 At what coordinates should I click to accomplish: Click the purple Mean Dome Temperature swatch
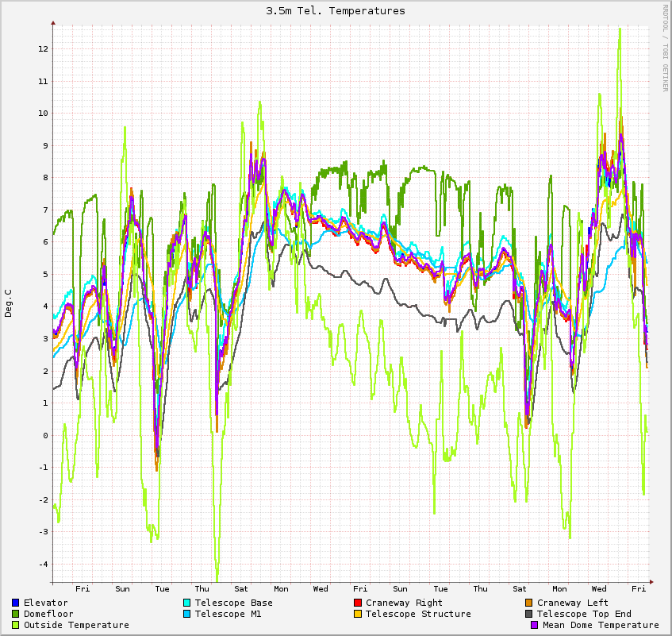pos(535,625)
